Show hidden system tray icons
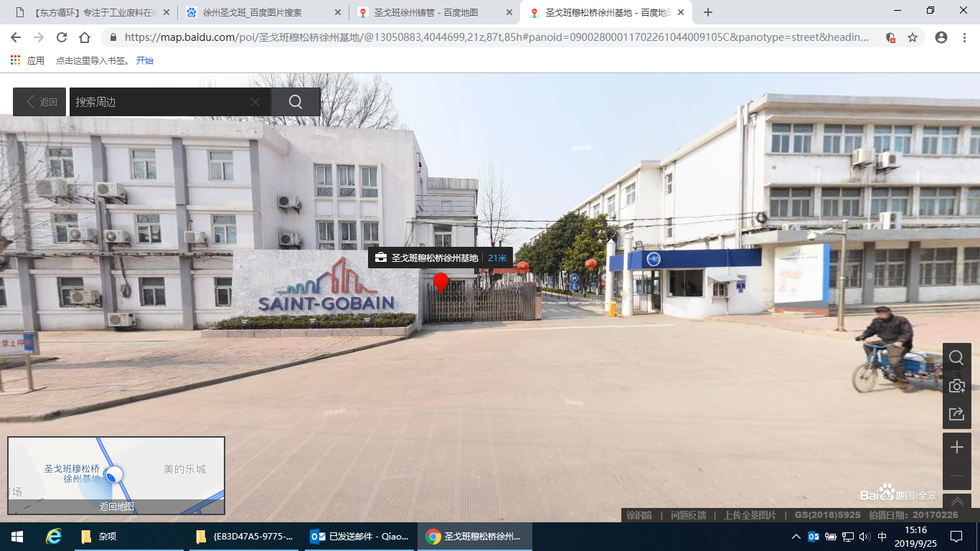 coord(796,537)
